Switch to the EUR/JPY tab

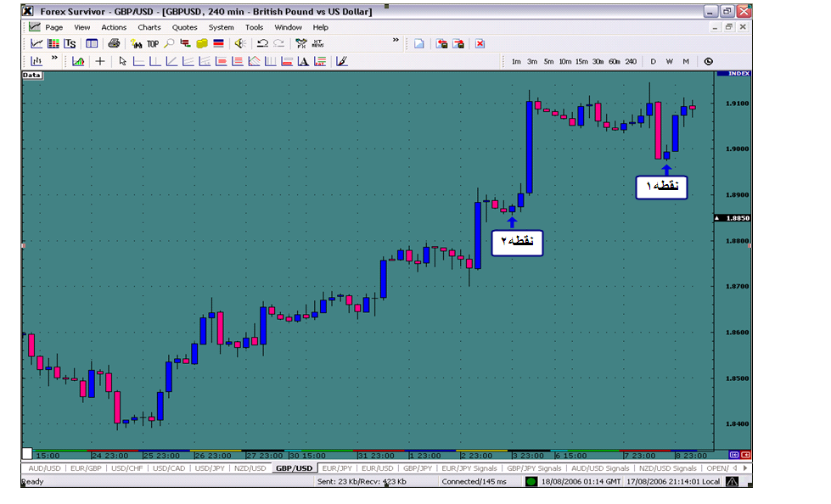336,468
